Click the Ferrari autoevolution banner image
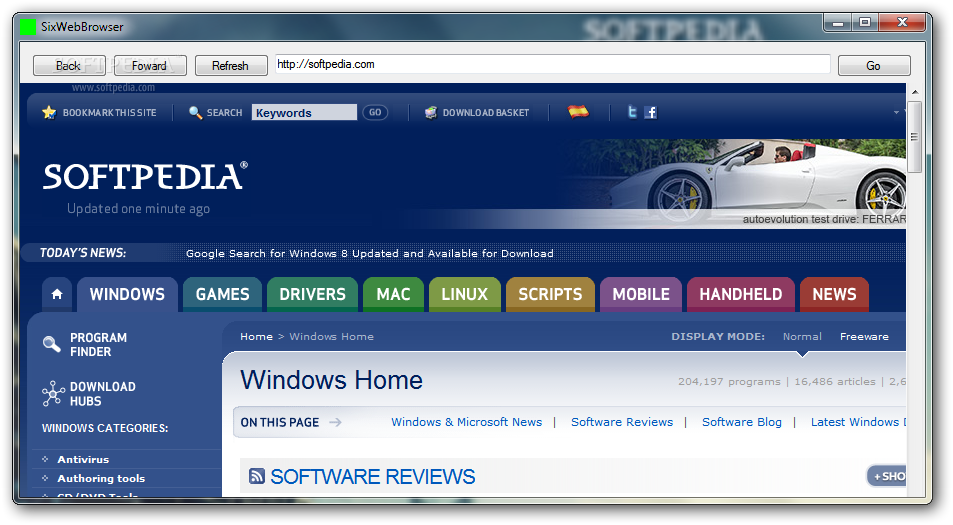This screenshot has width=953, height=525. click(x=735, y=183)
